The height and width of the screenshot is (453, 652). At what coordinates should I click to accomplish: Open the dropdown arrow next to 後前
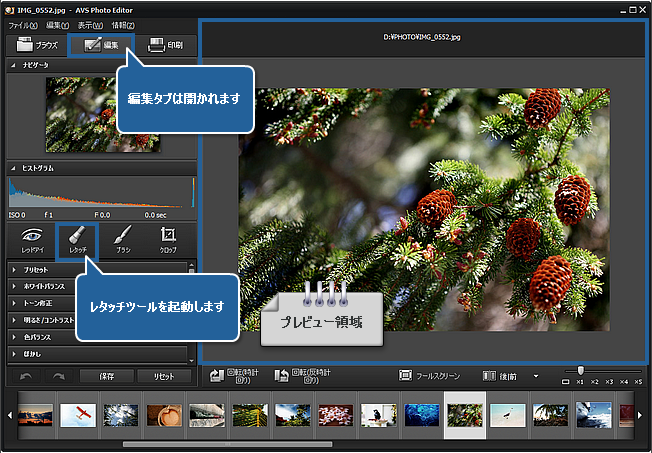coord(535,376)
